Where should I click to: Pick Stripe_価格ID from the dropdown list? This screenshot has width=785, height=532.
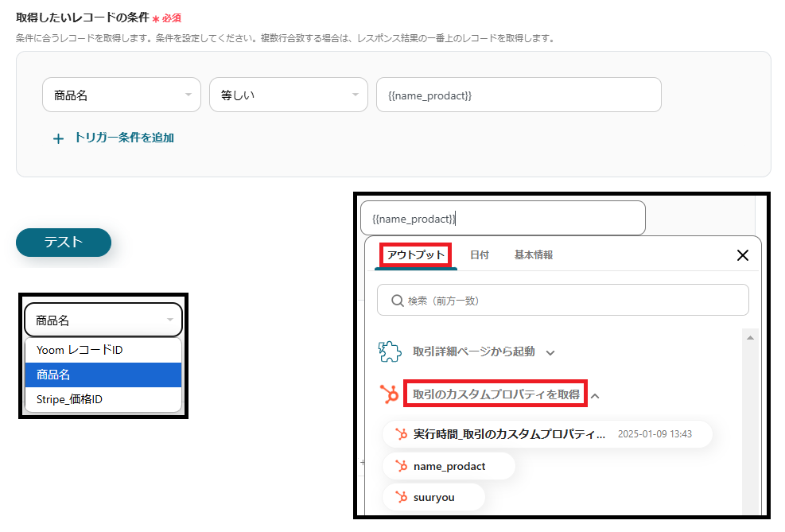pos(103,399)
